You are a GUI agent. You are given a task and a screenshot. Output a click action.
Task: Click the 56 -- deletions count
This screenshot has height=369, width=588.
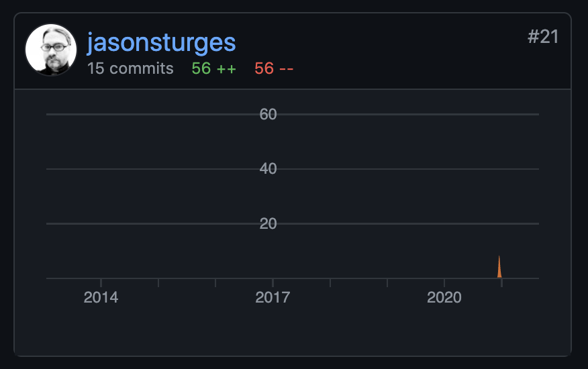[x=274, y=68]
